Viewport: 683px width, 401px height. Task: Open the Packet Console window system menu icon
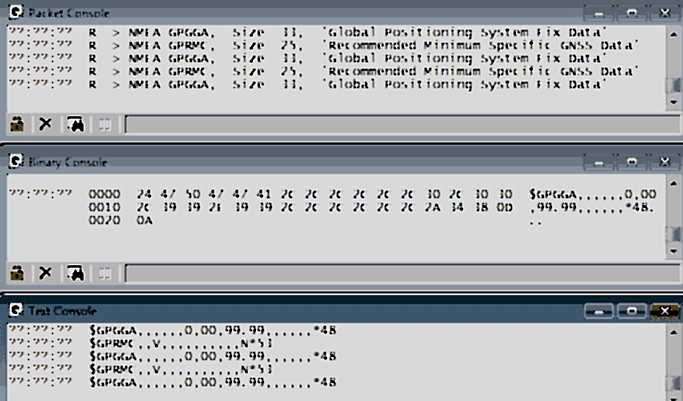pyautogui.click(x=12, y=14)
